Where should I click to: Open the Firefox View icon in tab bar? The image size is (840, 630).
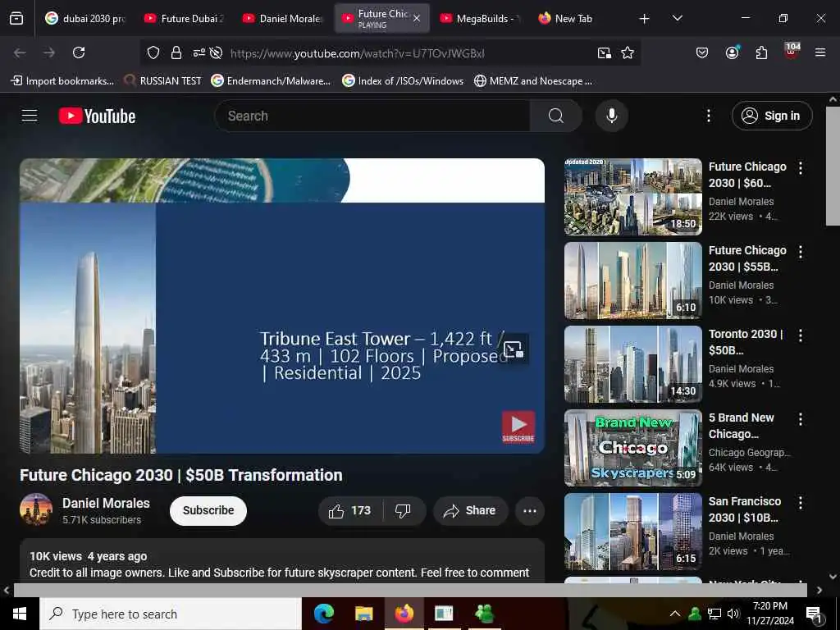click(x=16, y=18)
